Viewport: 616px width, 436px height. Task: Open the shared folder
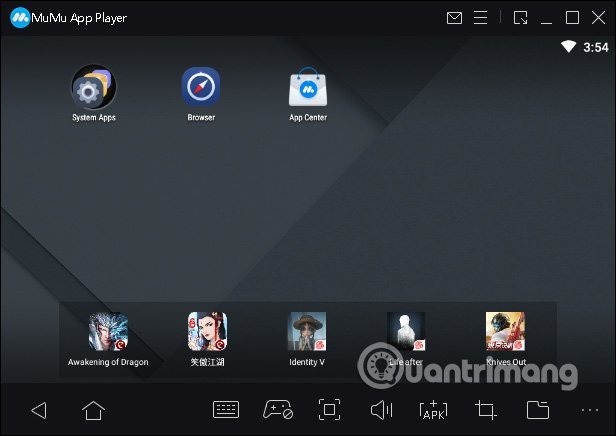tap(538, 410)
